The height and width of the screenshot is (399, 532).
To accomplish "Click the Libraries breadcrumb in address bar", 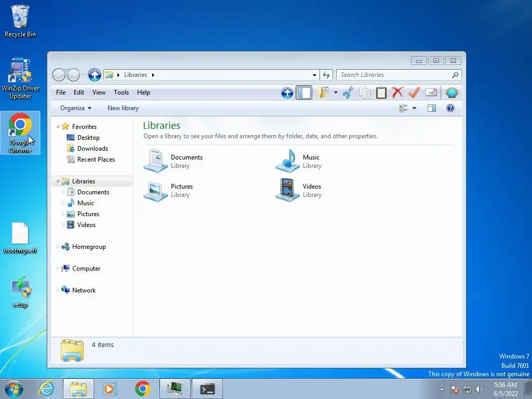I will pyautogui.click(x=136, y=75).
